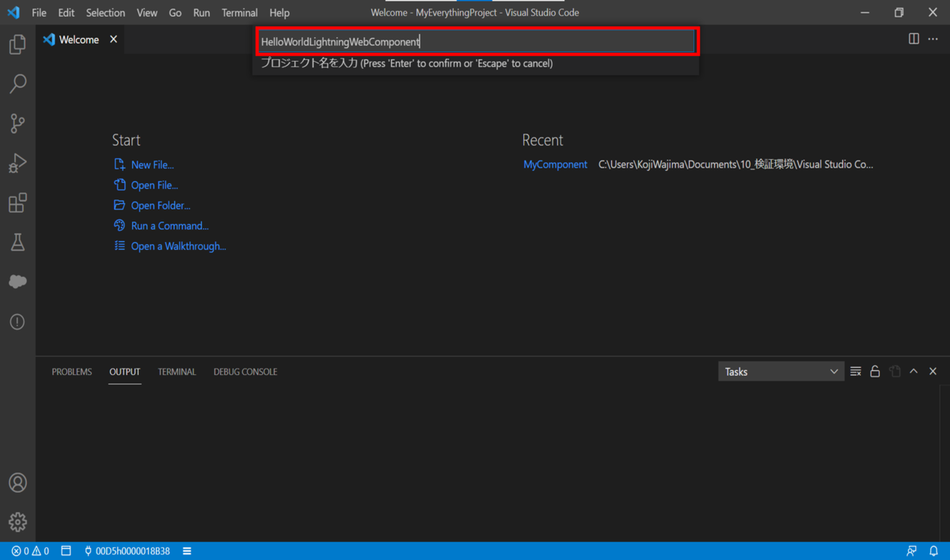Open the recent MyComponent project
This screenshot has height=560, width=950.
coord(555,165)
